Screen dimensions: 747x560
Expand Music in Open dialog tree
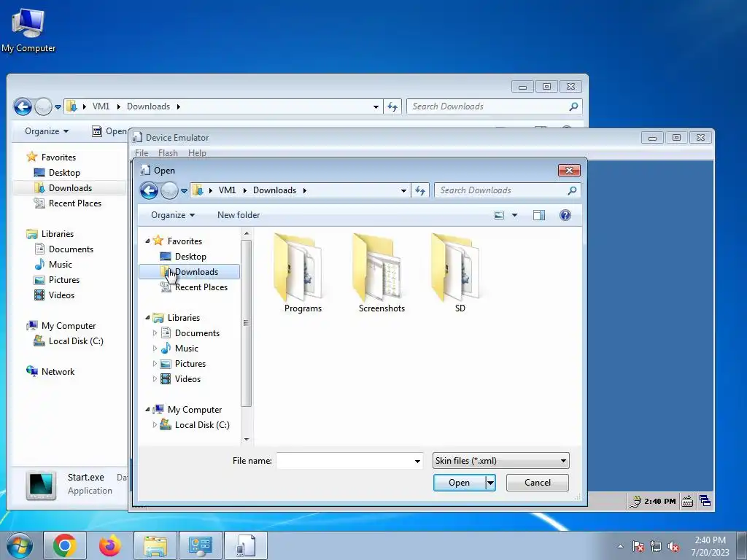point(155,348)
